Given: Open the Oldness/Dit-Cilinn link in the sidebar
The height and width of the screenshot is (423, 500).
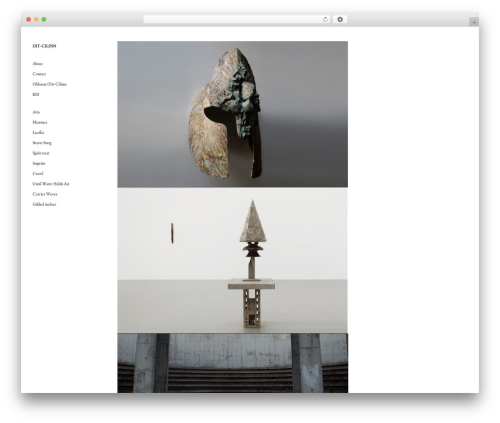Looking at the screenshot, I should click(x=49, y=84).
